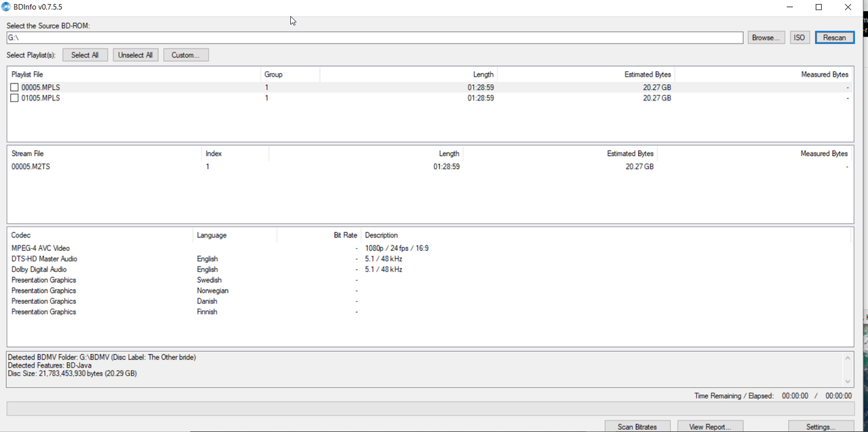Click playlist Measured Bytes column header
This screenshot has height=432, width=868.
[x=764, y=75]
